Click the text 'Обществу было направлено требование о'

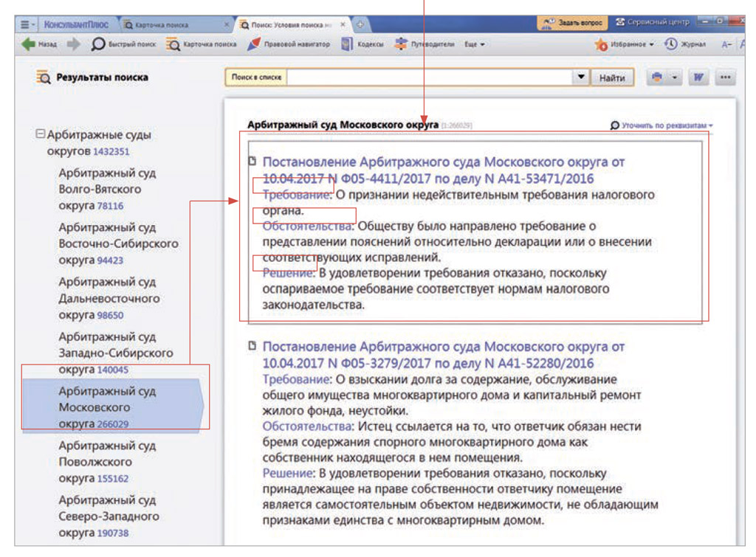click(477, 226)
